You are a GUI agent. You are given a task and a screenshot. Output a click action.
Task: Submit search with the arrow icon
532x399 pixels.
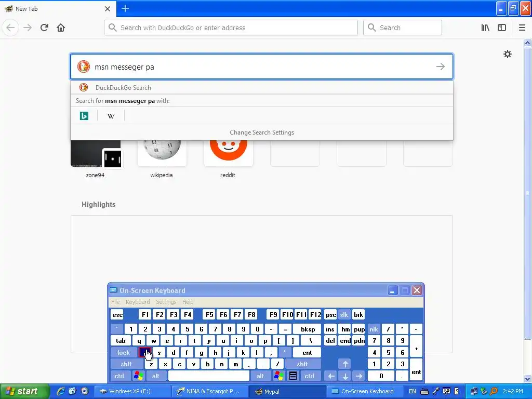pyautogui.click(x=441, y=66)
